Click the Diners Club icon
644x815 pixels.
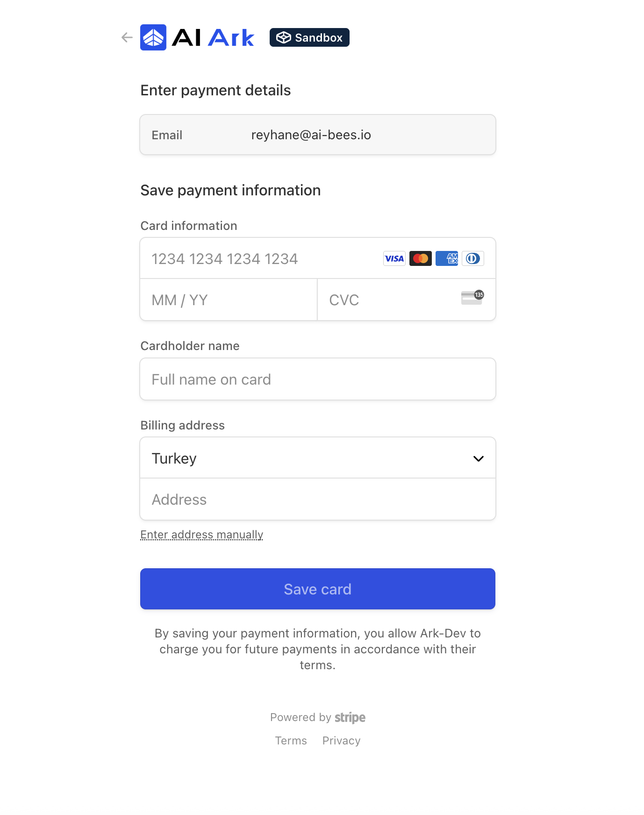pos(472,258)
